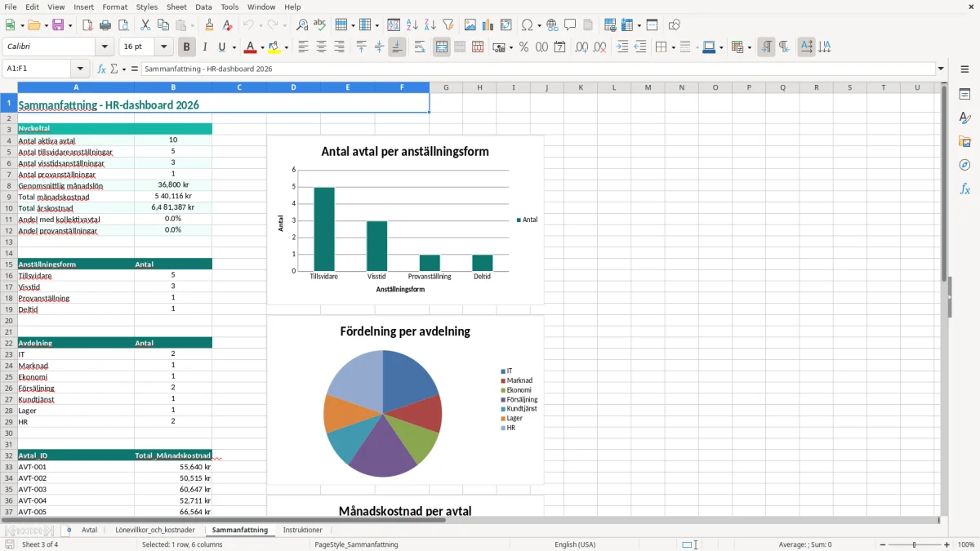
Task: Click the zoom slider in status bar
Action: pos(915,544)
